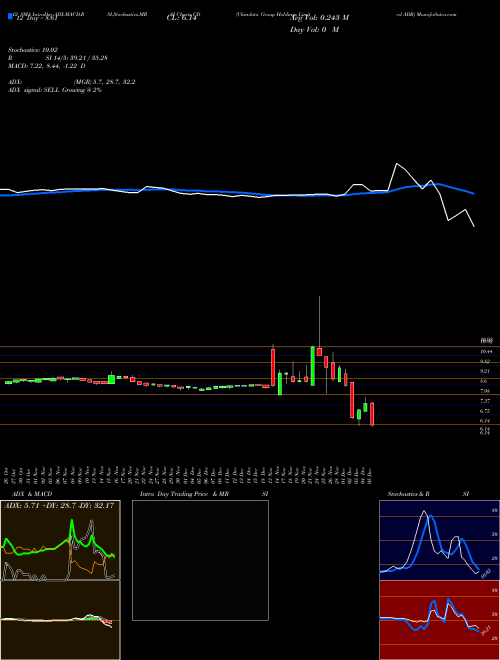Open the blue Stochastics chart panel
Screen dimensions: 500x660
(x=439, y=540)
